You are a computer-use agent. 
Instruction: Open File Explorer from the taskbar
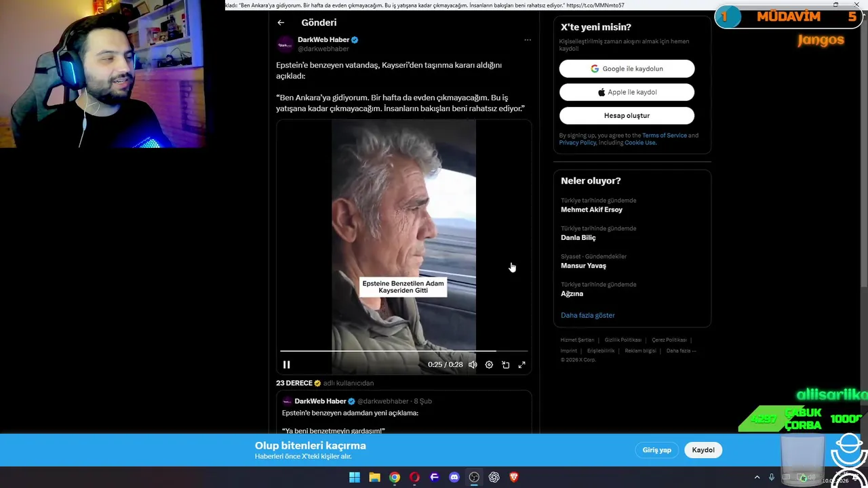click(374, 477)
